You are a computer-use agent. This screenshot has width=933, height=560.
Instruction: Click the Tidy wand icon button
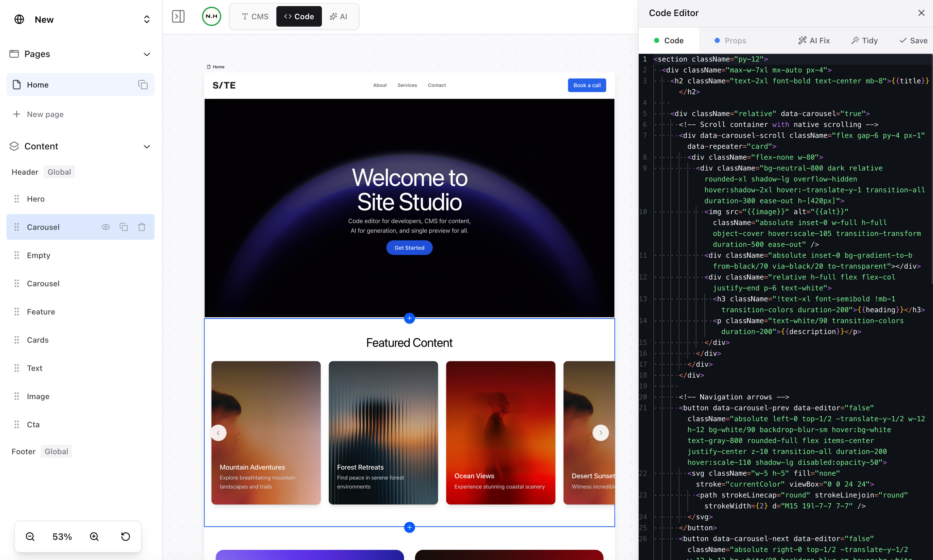pyautogui.click(x=864, y=40)
